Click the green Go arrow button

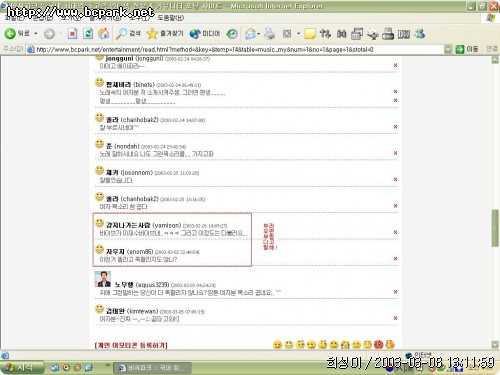tap(460, 49)
